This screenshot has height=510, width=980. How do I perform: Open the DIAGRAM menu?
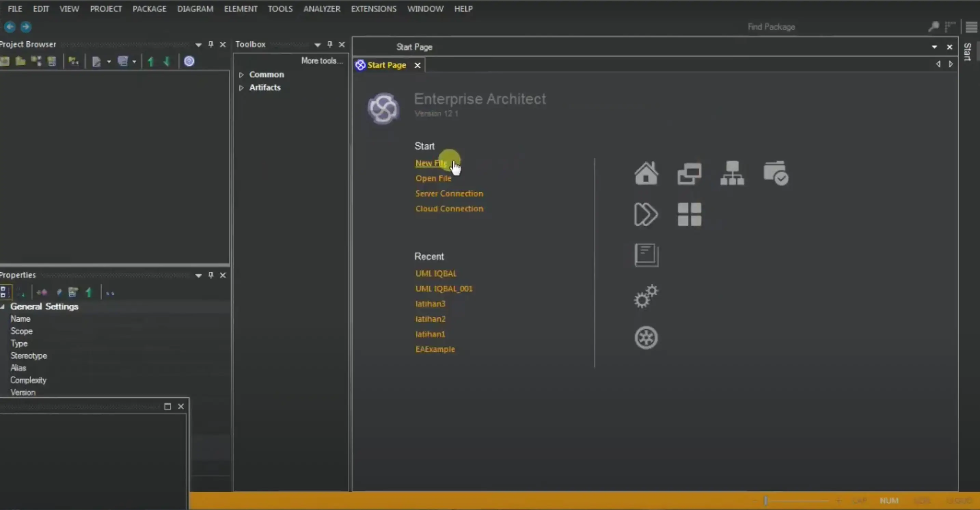195,9
